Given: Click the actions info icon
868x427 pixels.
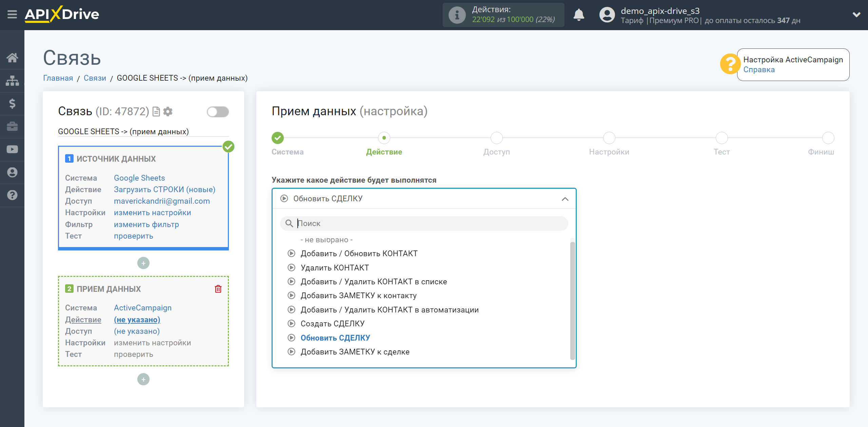Looking at the screenshot, I should point(457,15).
